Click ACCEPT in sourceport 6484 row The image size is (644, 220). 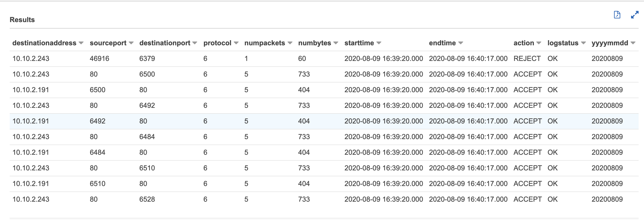click(x=527, y=152)
